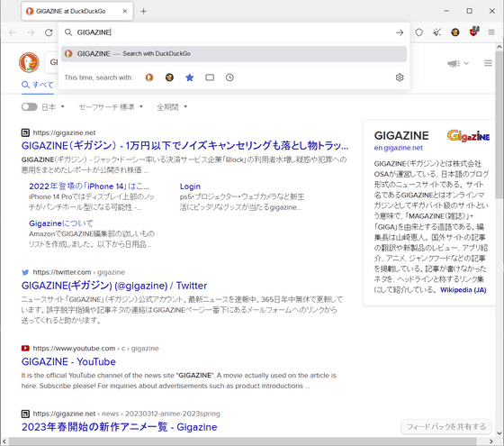Open a new tab with plus button

click(x=143, y=11)
